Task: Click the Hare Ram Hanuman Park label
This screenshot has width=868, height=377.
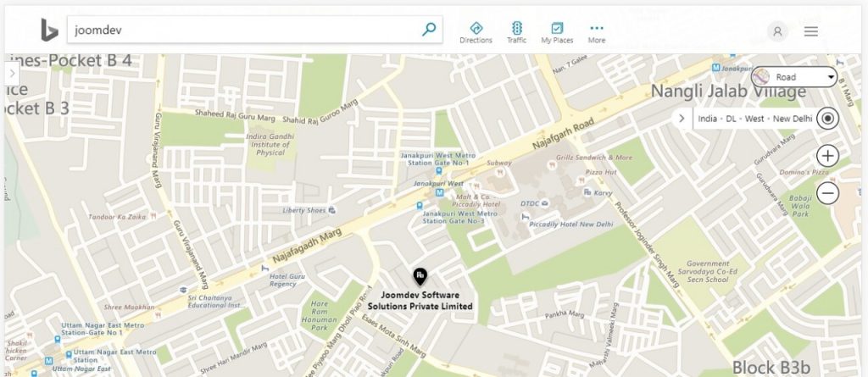Action: [320, 315]
